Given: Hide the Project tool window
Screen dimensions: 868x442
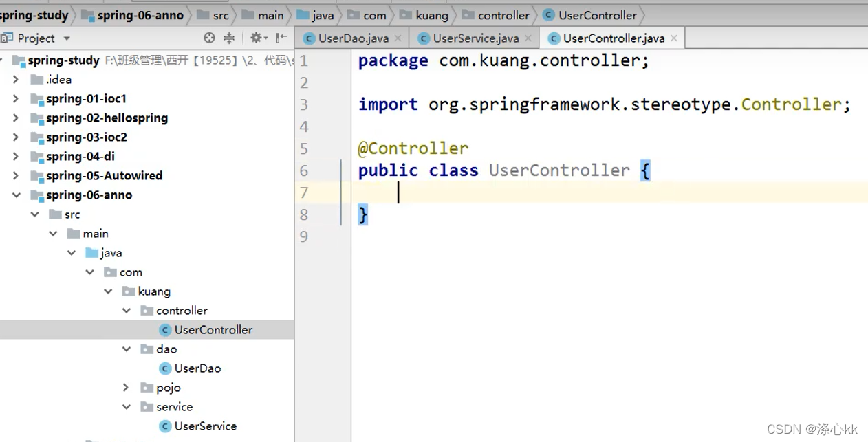Looking at the screenshot, I should coord(281,38).
